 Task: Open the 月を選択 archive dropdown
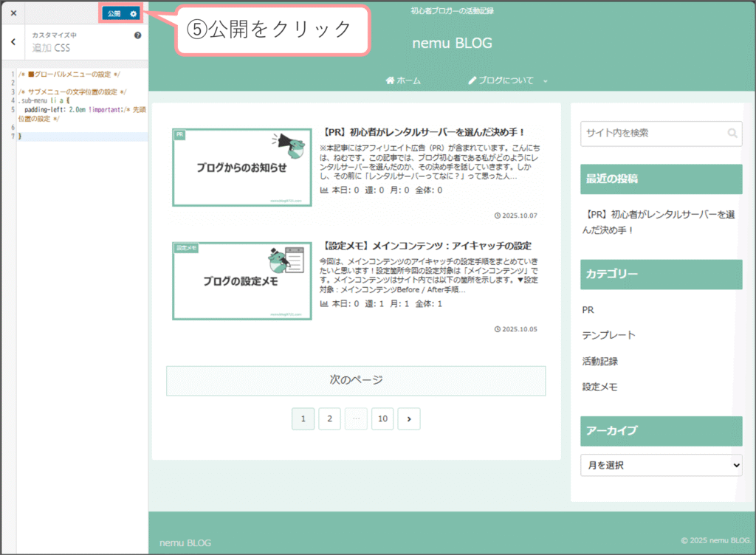tap(661, 465)
